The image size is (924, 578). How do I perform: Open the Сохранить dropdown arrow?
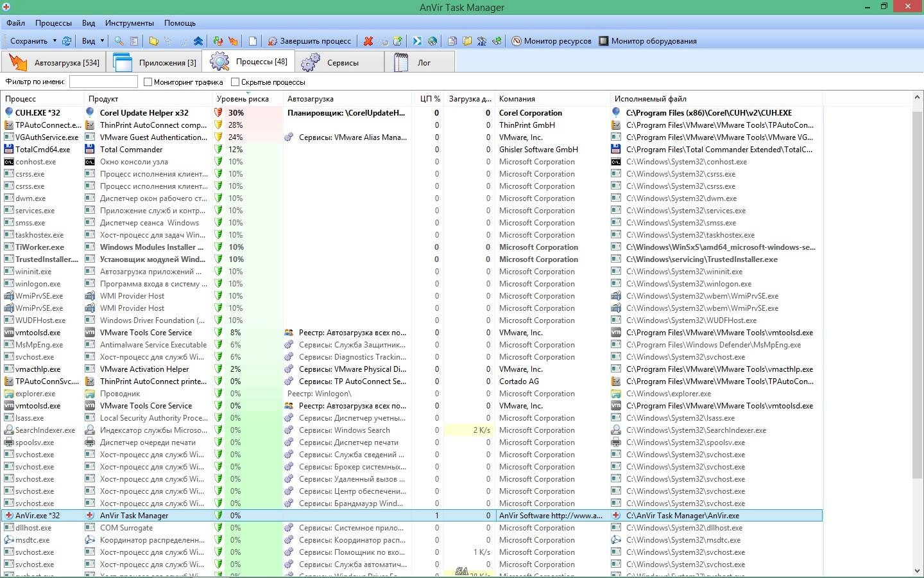pyautogui.click(x=55, y=40)
